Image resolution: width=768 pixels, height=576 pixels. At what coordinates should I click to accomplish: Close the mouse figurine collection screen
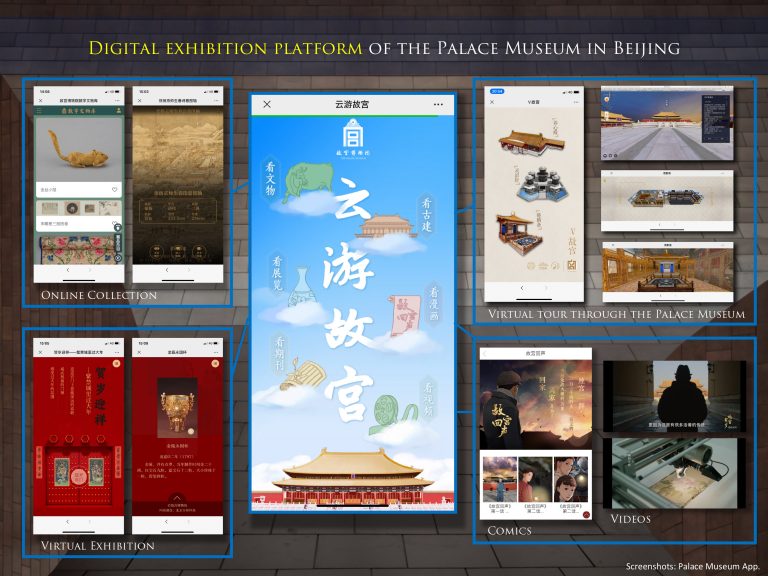pyautogui.click(x=41, y=100)
